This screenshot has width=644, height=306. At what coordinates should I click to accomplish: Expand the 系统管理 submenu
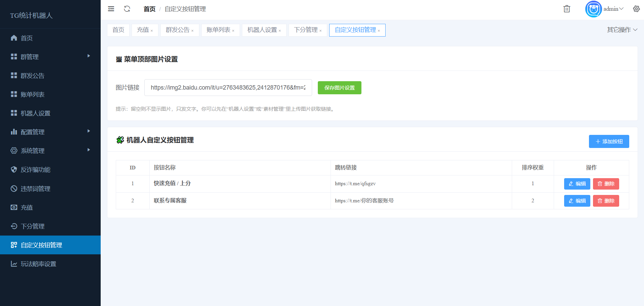(50, 151)
